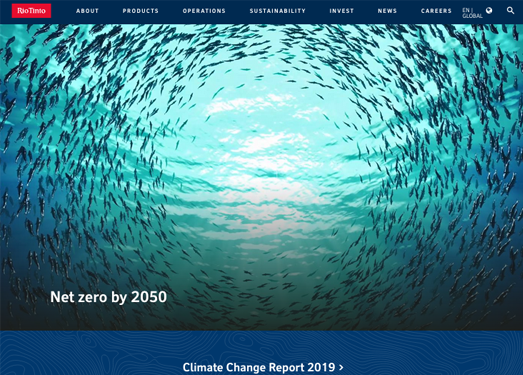Open the Climate Change Report 2019 link
The height and width of the screenshot is (375, 523).
pyautogui.click(x=259, y=367)
